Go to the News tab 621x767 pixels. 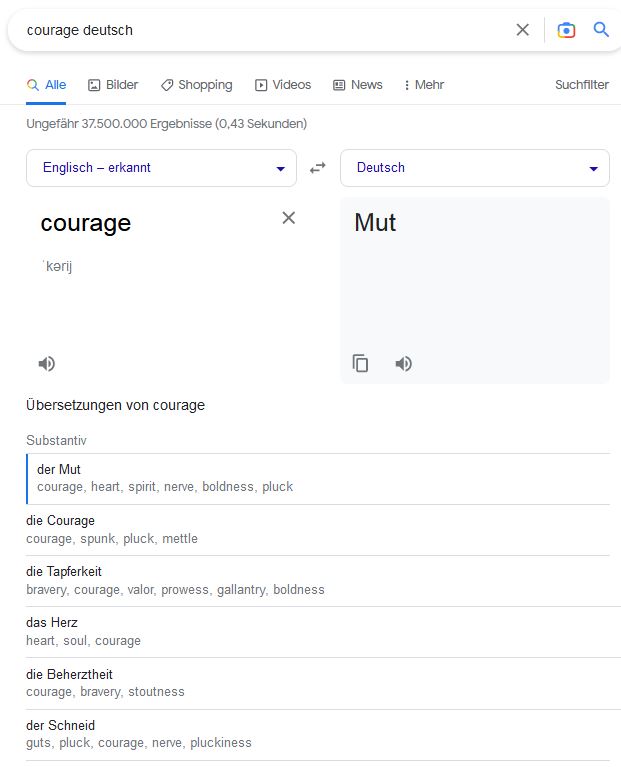click(357, 85)
